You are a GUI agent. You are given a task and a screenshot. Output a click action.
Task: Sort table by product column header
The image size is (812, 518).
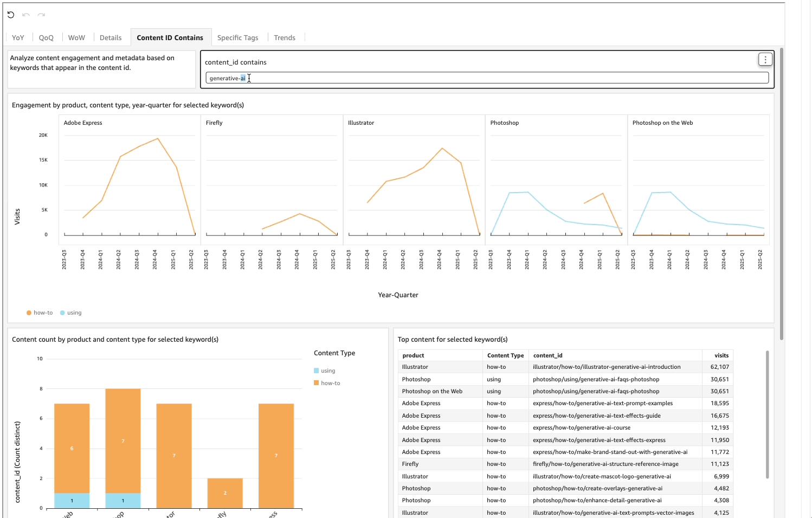[x=413, y=355]
